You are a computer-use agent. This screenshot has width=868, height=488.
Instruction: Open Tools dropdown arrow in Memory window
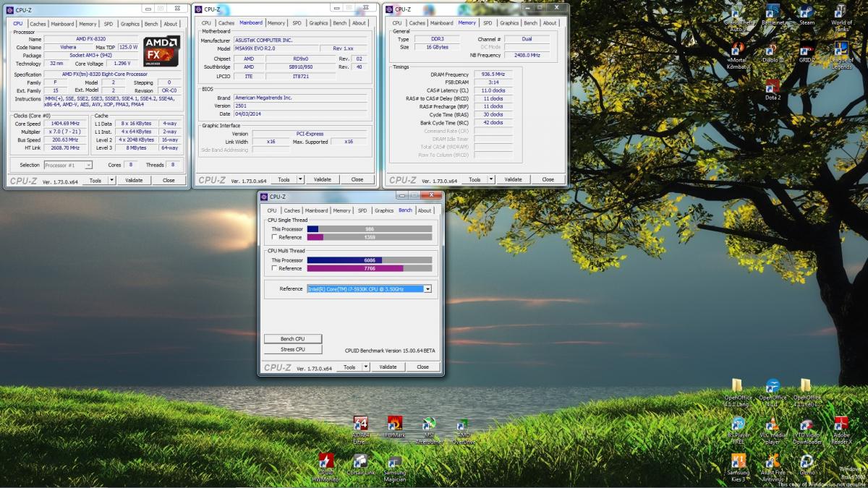491,179
